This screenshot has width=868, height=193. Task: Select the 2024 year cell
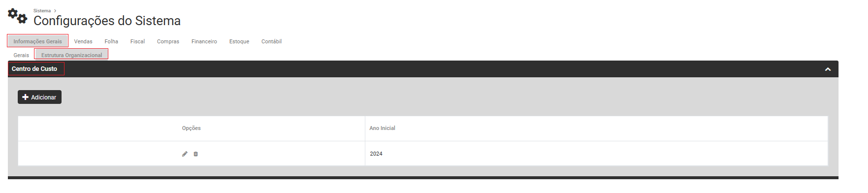click(x=596, y=154)
